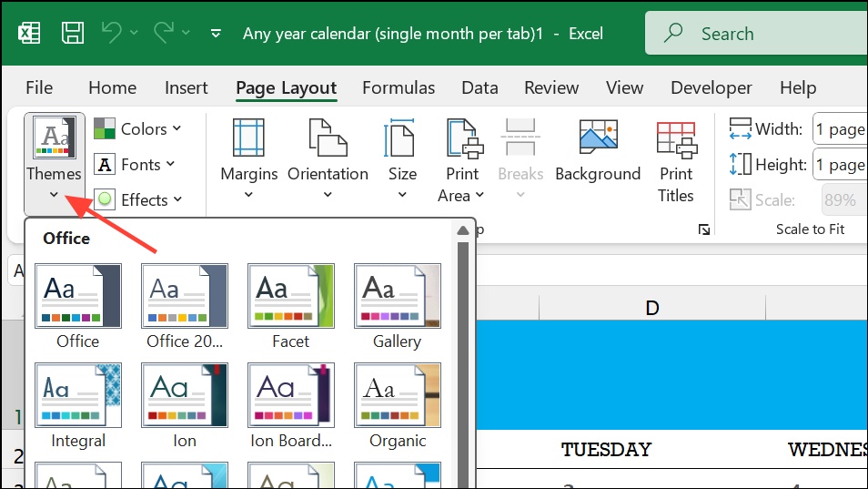Add a sheet Background image

pyautogui.click(x=598, y=150)
